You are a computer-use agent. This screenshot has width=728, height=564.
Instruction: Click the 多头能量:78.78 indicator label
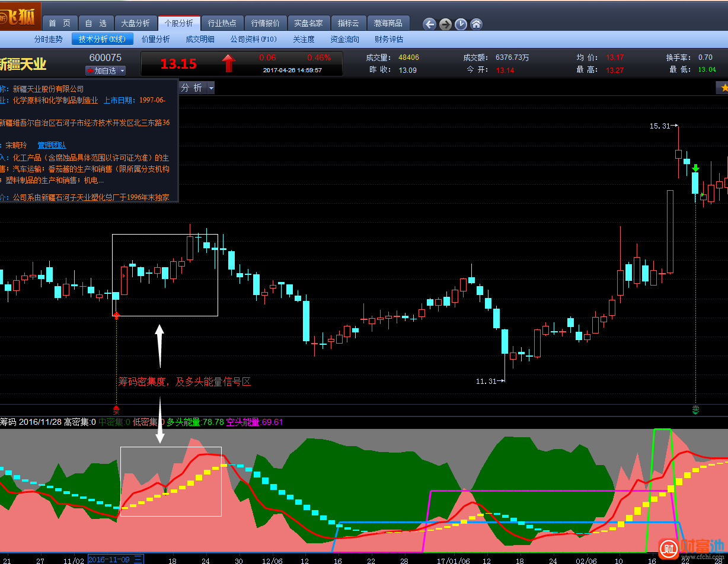(195, 422)
